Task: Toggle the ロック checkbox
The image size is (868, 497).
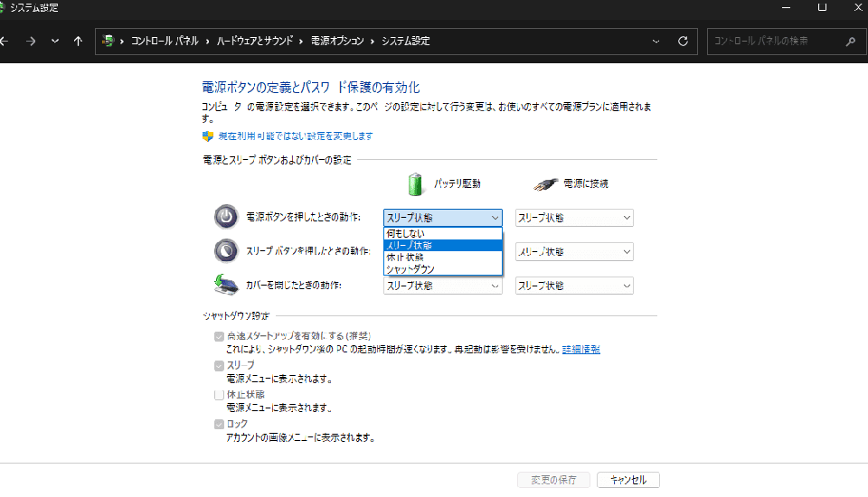Action: (219, 424)
